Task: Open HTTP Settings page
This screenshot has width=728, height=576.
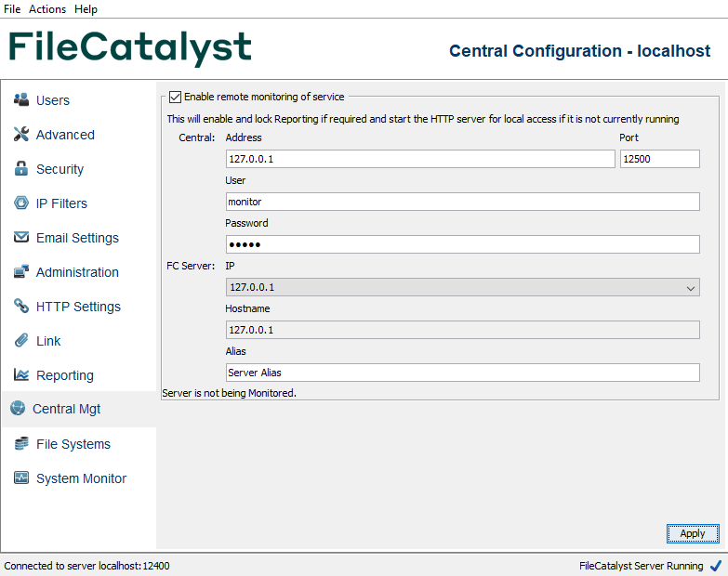Action: pos(78,306)
